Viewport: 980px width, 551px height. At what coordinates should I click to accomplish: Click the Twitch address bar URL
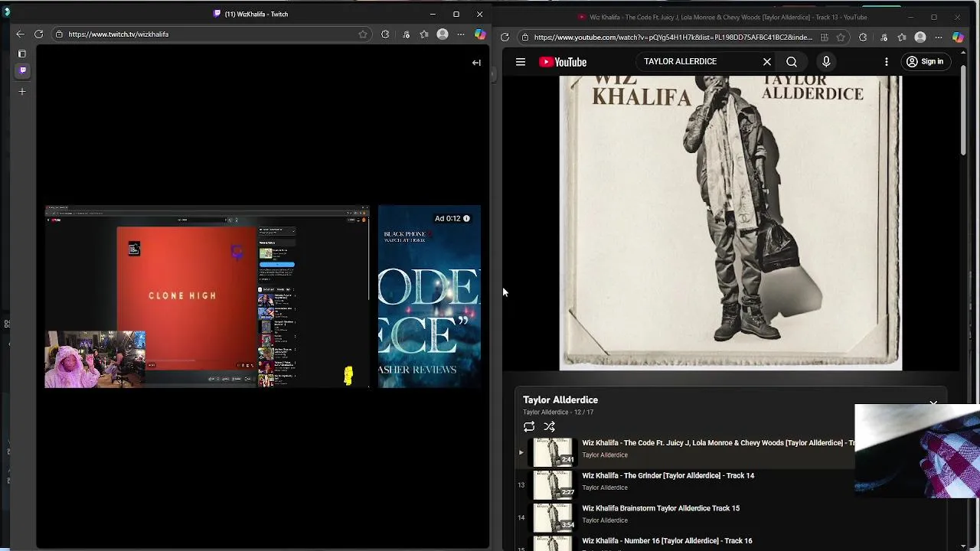(118, 34)
